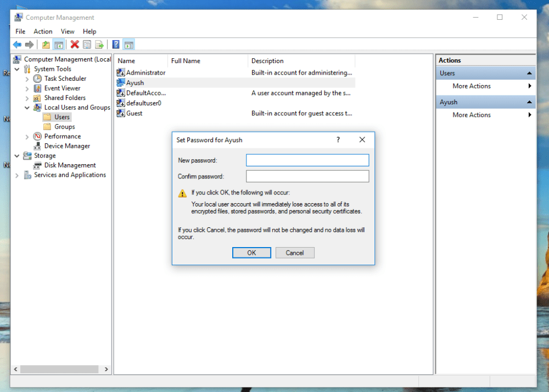Screen dimensions: 549x392
Task: Click the blue Help toolbar icon
Action: coord(116,44)
